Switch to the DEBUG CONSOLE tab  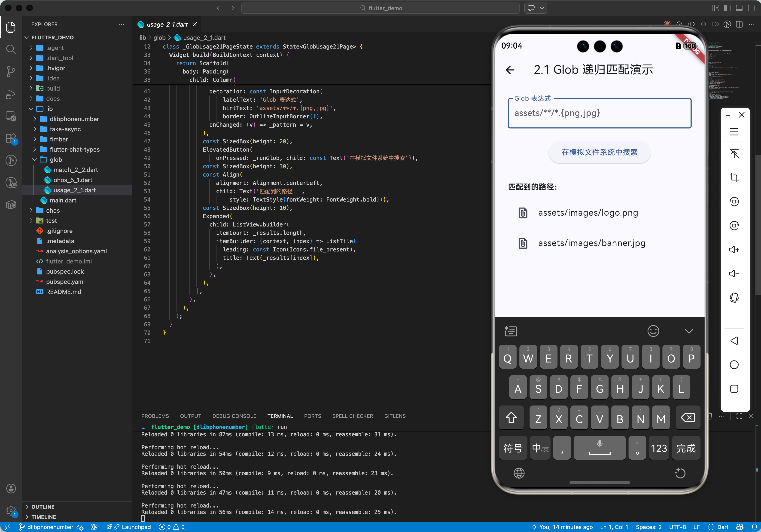pos(234,416)
